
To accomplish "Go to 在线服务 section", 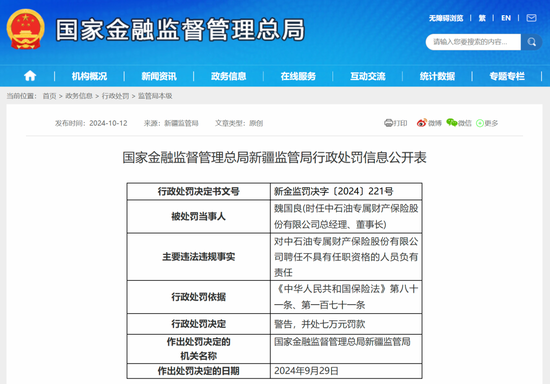I will pyautogui.click(x=298, y=76).
